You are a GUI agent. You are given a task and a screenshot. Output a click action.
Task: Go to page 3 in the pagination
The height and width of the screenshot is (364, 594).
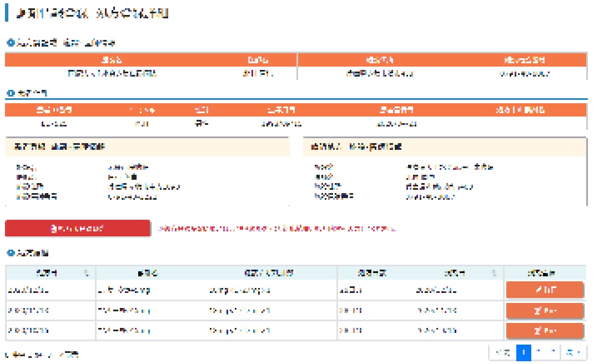[x=553, y=352]
